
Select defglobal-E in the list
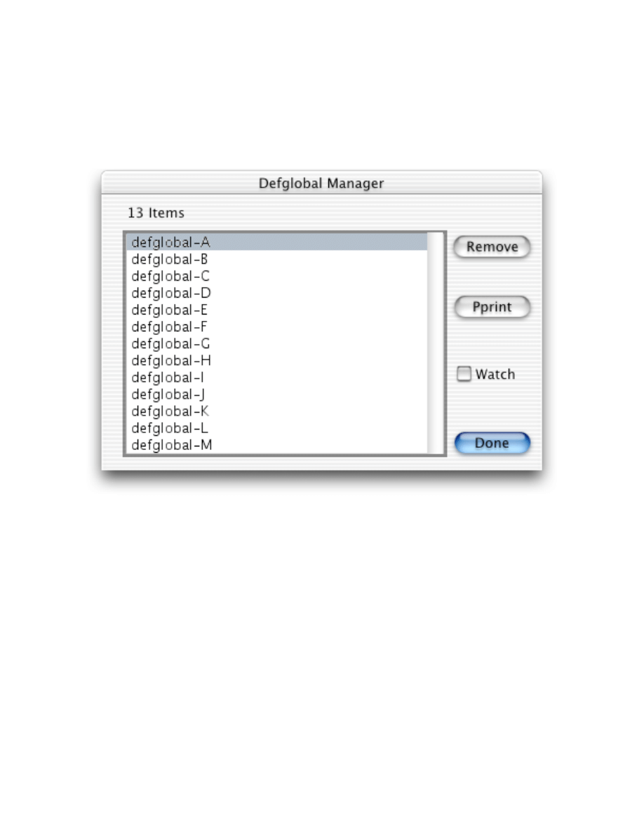pyautogui.click(x=277, y=310)
